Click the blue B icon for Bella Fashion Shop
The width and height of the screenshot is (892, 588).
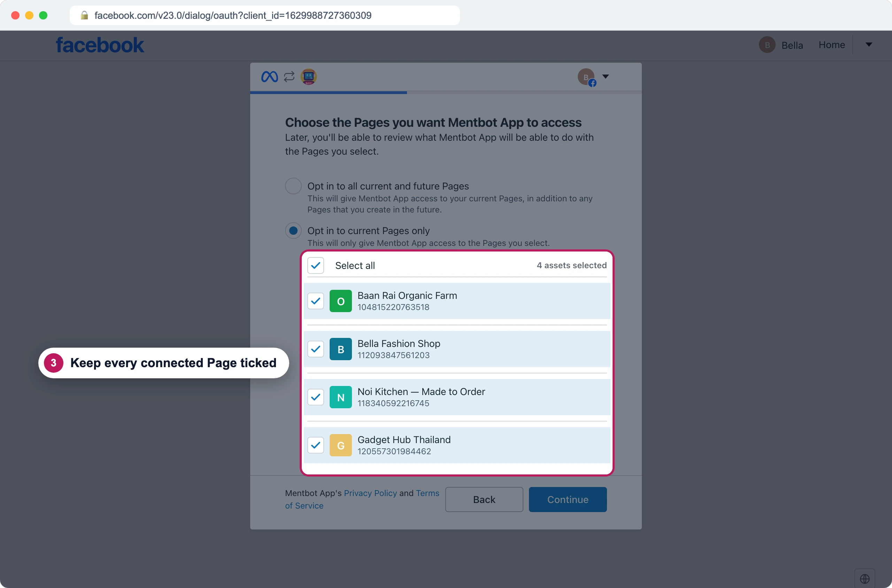click(340, 349)
